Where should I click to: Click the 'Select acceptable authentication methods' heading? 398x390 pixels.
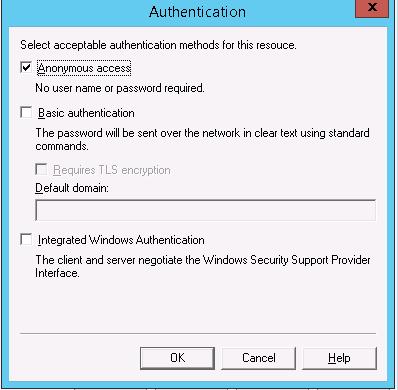158,45
